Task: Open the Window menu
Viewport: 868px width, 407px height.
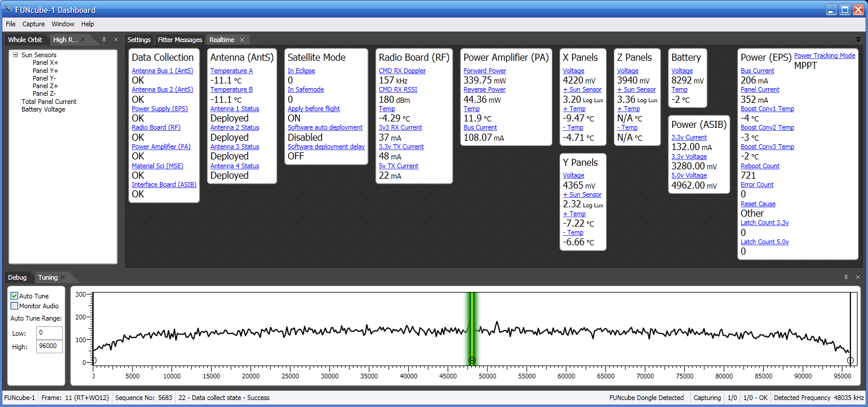Action: tap(63, 24)
